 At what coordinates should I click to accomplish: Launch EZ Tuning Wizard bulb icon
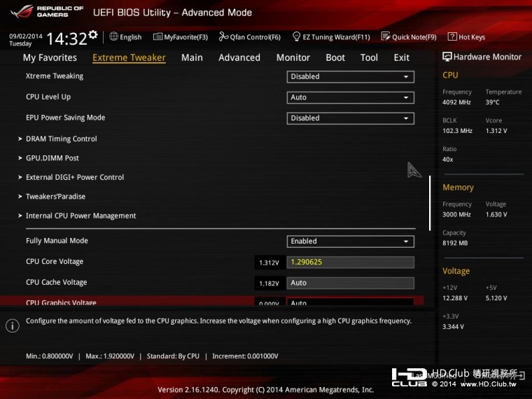click(x=296, y=36)
